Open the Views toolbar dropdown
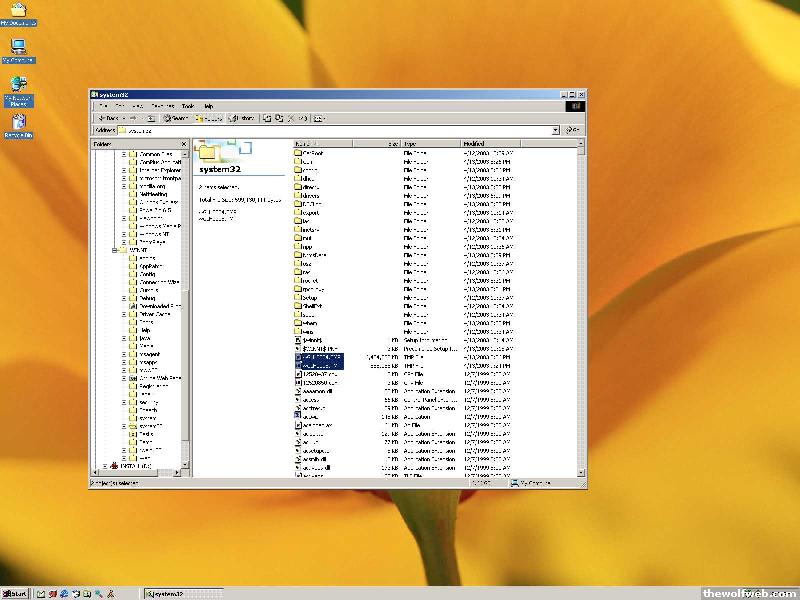This screenshot has height=600, width=800. (x=319, y=118)
